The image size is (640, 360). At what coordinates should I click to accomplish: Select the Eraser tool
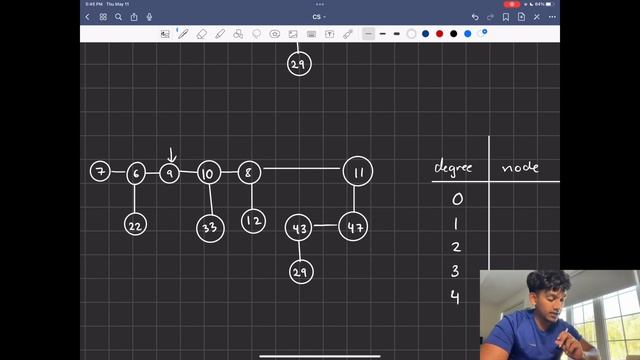201,34
